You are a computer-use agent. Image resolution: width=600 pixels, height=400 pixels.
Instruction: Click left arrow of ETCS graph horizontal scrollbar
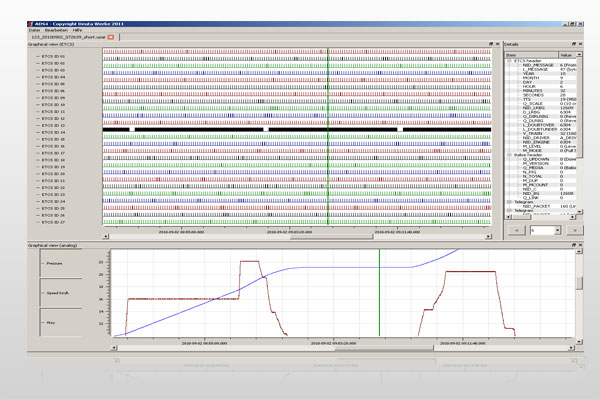click(106, 237)
